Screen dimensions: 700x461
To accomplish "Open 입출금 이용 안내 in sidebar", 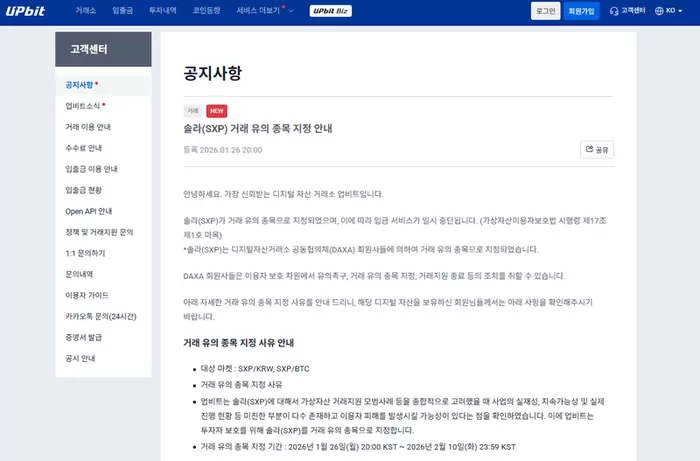I will click(91, 169).
